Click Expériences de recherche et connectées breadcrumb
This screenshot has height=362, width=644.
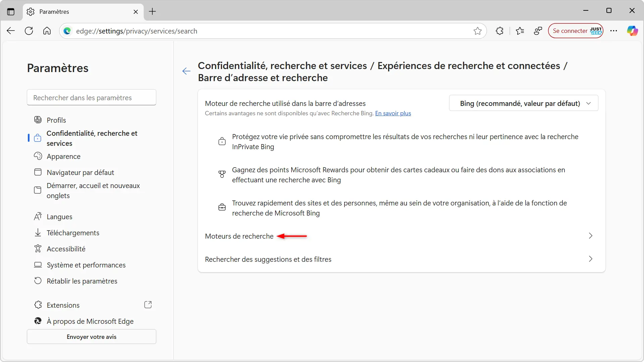(x=469, y=66)
